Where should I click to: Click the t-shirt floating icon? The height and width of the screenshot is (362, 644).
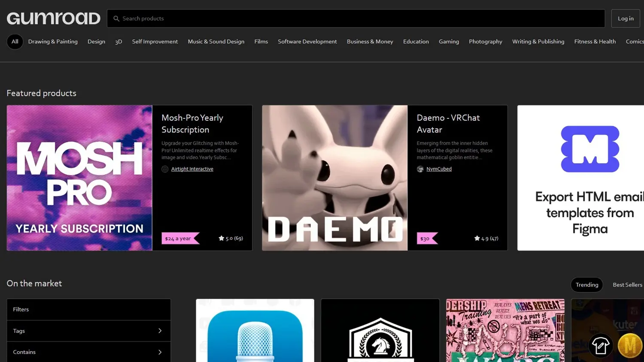[601, 345]
